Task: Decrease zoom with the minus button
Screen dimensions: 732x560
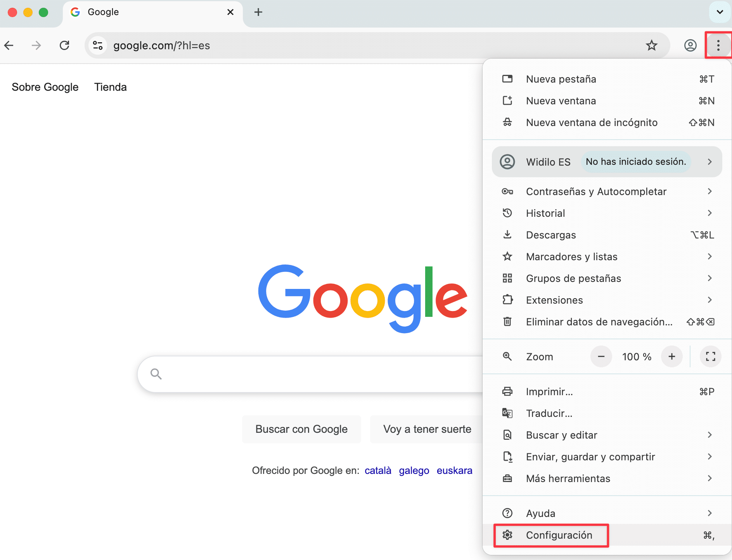Action: (x=601, y=356)
